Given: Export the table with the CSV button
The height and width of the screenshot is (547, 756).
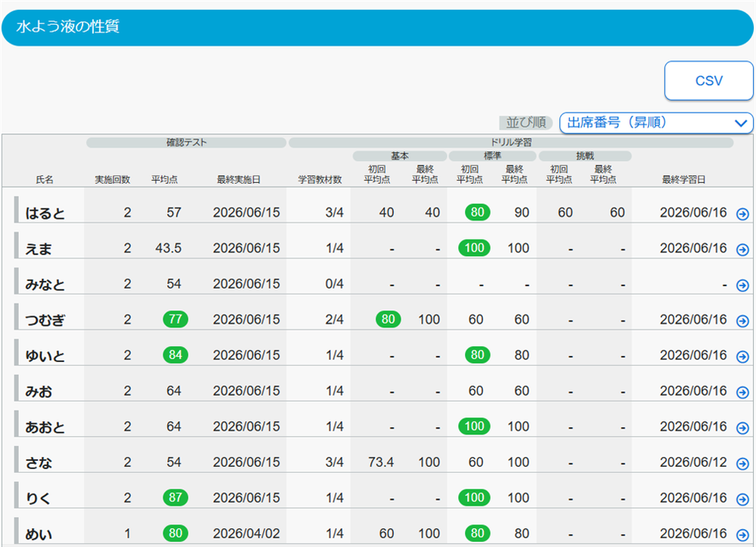Looking at the screenshot, I should [x=709, y=81].
